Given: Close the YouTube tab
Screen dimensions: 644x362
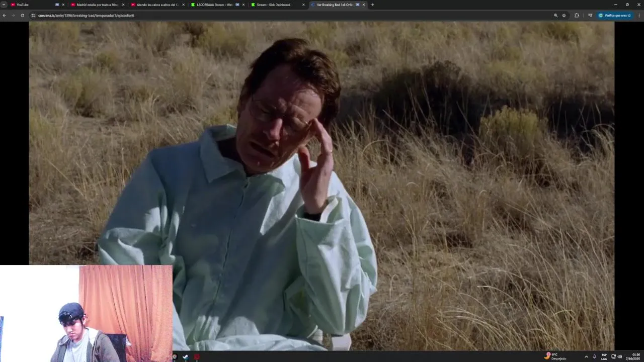Looking at the screenshot, I should point(63,5).
